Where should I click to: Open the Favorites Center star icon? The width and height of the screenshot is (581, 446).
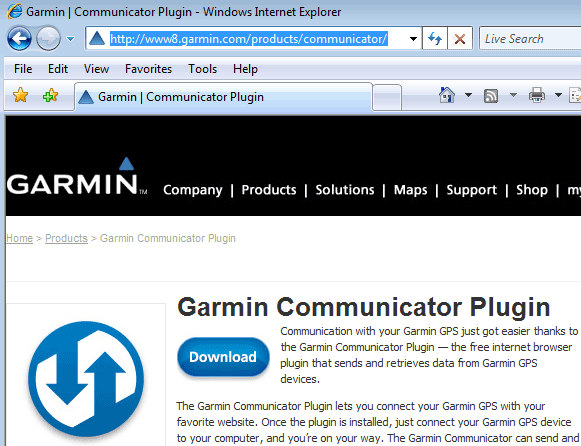tap(20, 96)
